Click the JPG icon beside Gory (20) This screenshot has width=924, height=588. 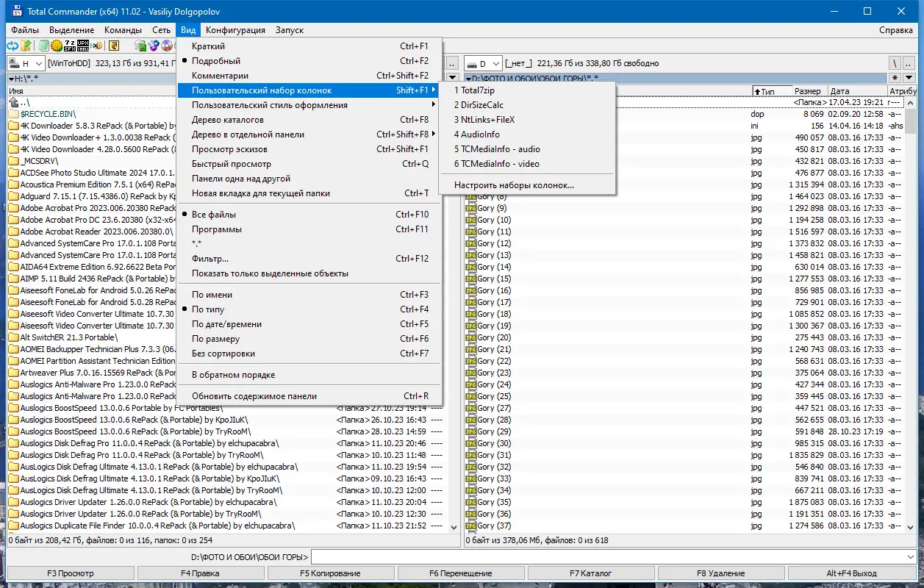click(x=470, y=337)
